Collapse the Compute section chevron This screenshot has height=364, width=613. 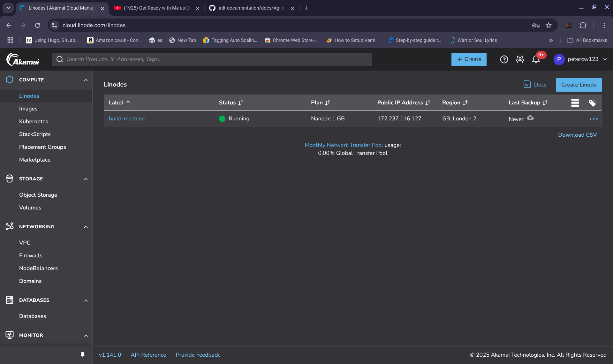[x=86, y=80]
